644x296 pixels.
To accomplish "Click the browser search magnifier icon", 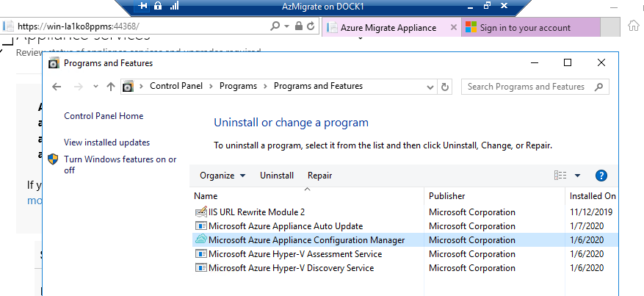I will click(x=275, y=26).
